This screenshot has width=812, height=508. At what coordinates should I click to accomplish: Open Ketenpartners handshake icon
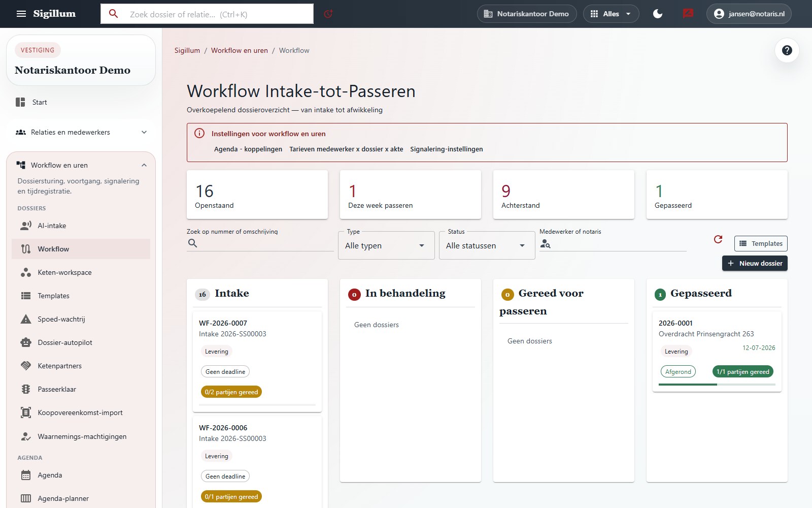coord(26,366)
